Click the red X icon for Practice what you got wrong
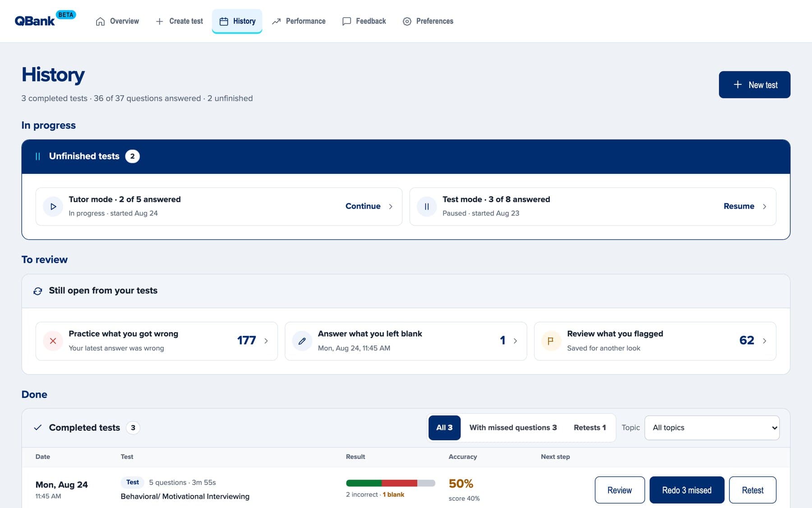Image resolution: width=812 pixels, height=508 pixels. click(x=53, y=341)
